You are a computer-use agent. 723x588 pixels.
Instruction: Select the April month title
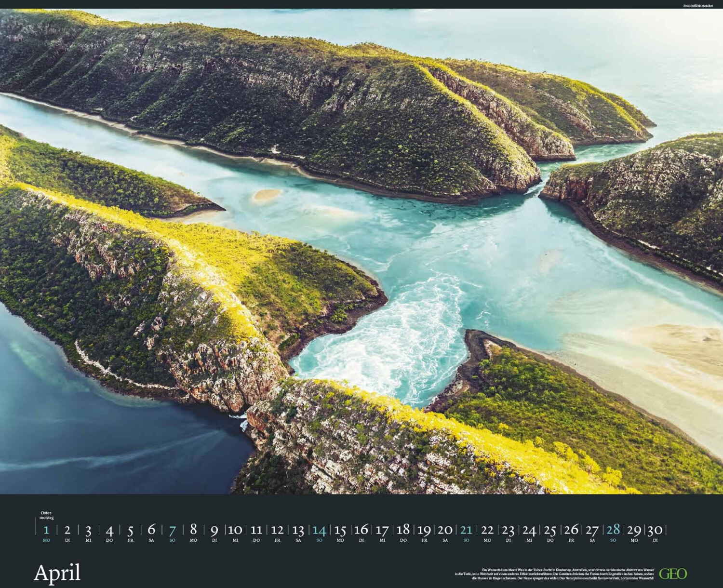57,573
